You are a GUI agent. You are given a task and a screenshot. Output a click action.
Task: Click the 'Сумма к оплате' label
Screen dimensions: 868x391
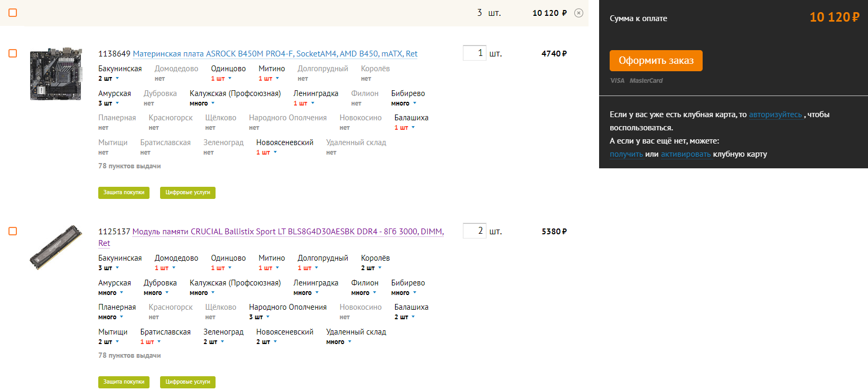click(x=638, y=18)
